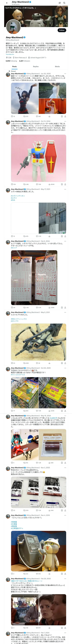This screenshot has height=644, width=72.
Task: Bookmark the pinned post
Action: point(62,116)
